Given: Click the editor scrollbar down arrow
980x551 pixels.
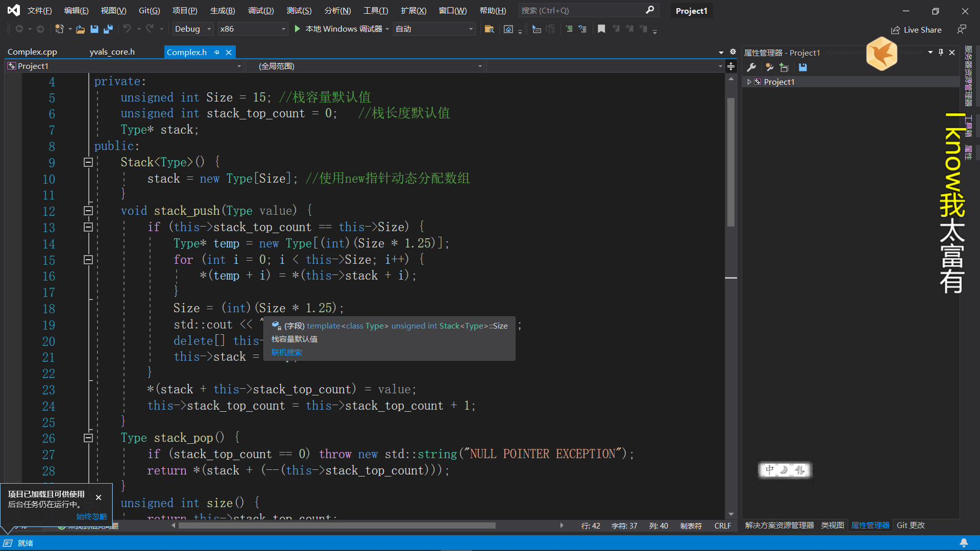Looking at the screenshot, I should pyautogui.click(x=731, y=514).
